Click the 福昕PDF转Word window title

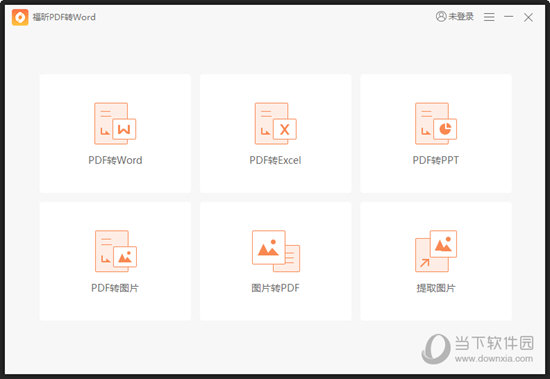click(x=64, y=17)
